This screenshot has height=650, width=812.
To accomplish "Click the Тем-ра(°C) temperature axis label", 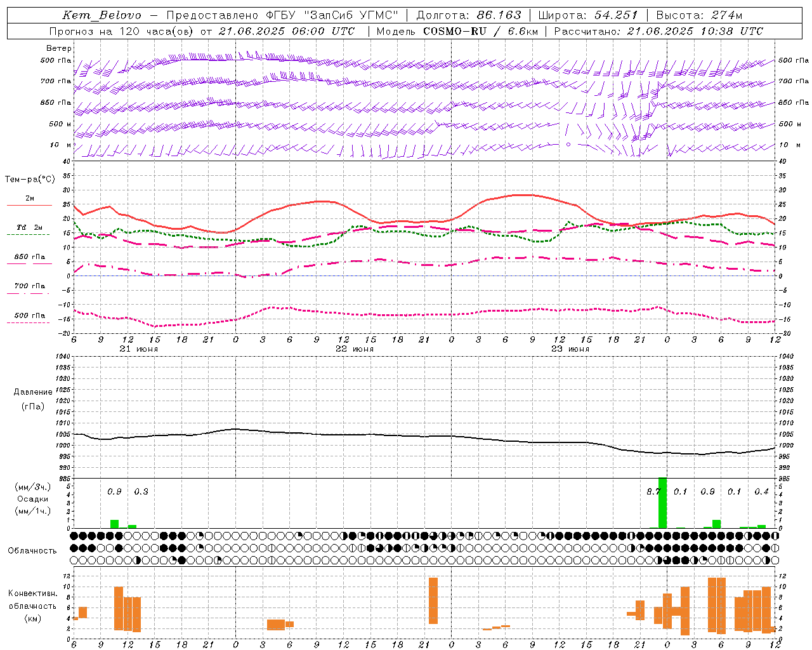I will (x=30, y=180).
